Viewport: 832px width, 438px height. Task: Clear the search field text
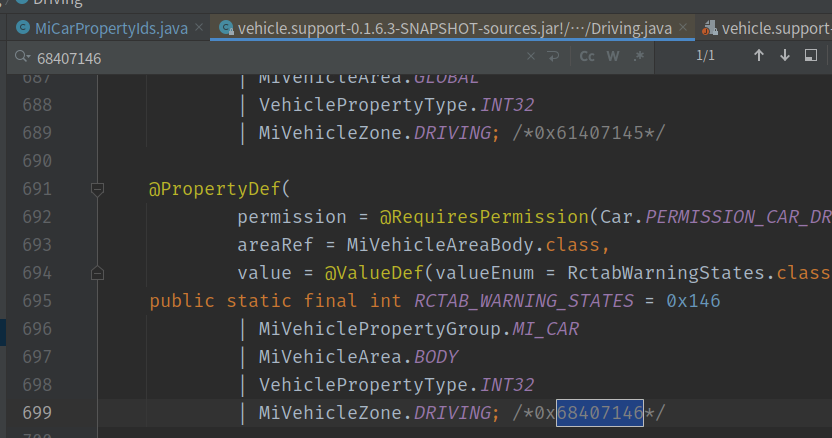[x=530, y=56]
